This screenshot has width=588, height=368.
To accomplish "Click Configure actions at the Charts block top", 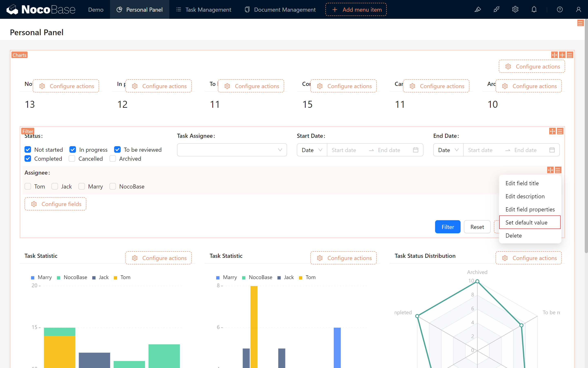I will (x=532, y=66).
